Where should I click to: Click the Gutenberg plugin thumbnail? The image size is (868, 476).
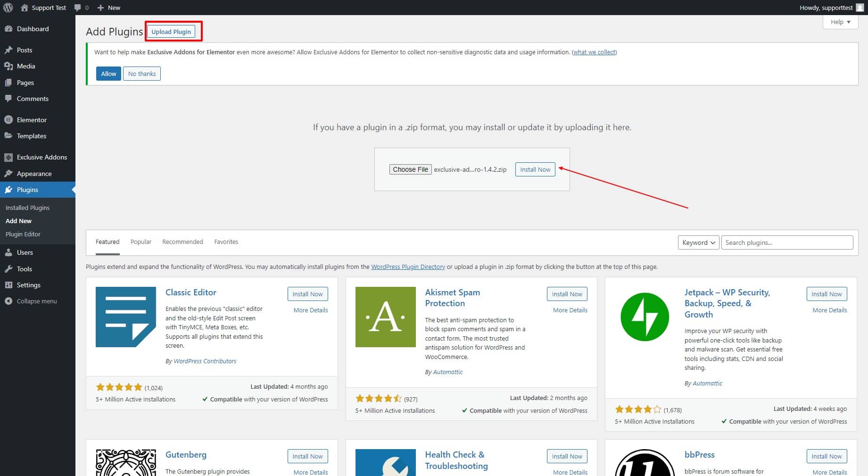click(x=126, y=462)
